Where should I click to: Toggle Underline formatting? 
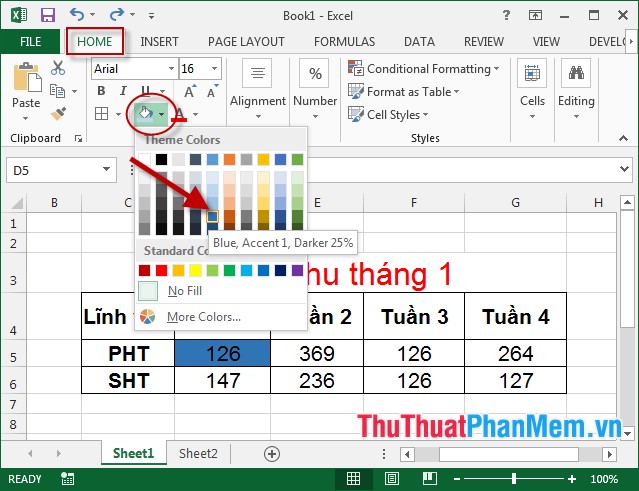coord(145,91)
